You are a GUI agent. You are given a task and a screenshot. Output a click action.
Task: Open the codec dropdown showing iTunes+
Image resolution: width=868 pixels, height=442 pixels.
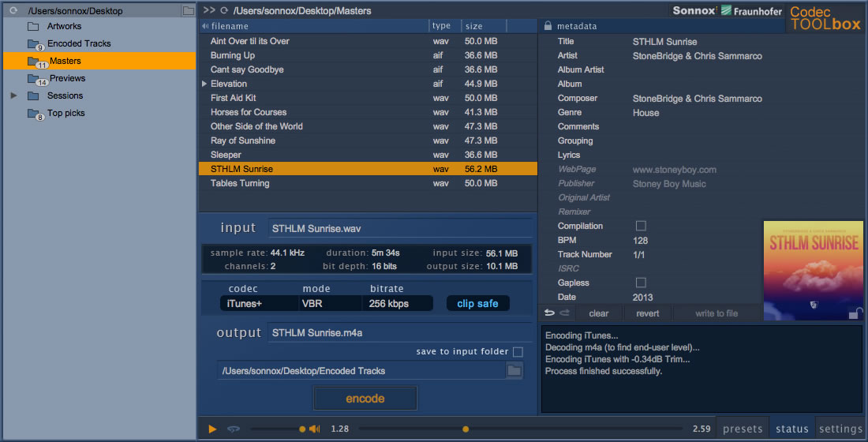tap(259, 304)
